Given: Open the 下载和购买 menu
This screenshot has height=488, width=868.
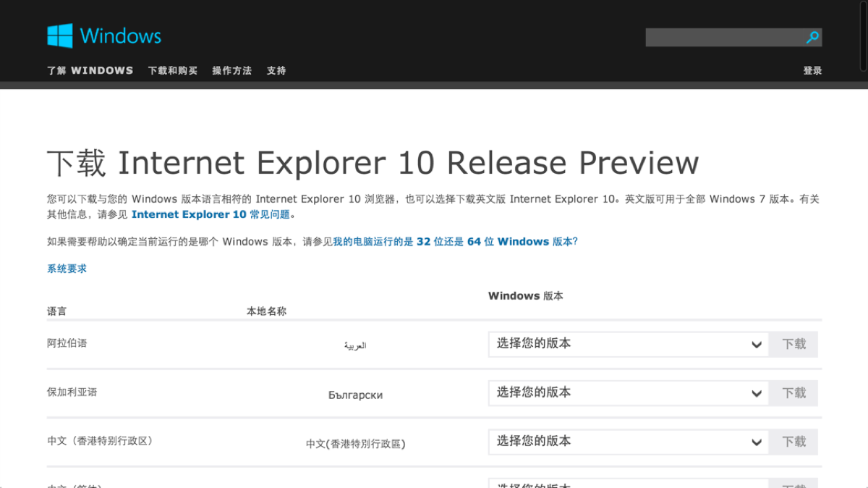Looking at the screenshot, I should tap(173, 70).
